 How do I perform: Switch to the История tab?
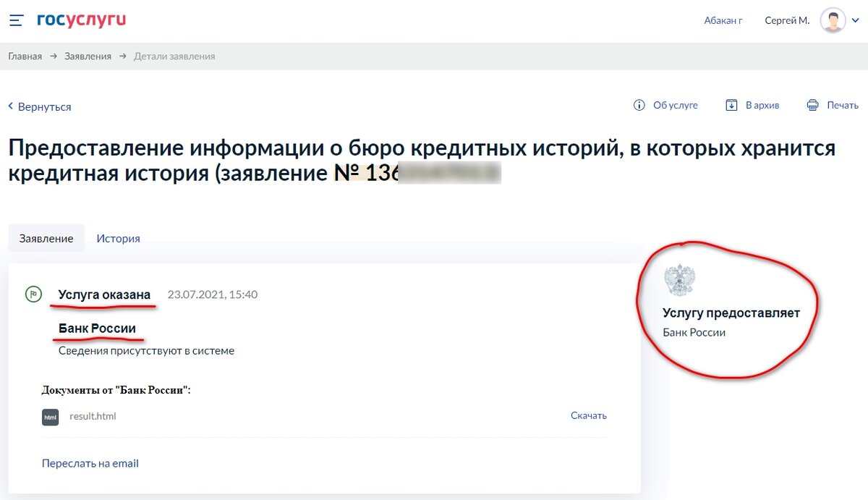point(119,238)
